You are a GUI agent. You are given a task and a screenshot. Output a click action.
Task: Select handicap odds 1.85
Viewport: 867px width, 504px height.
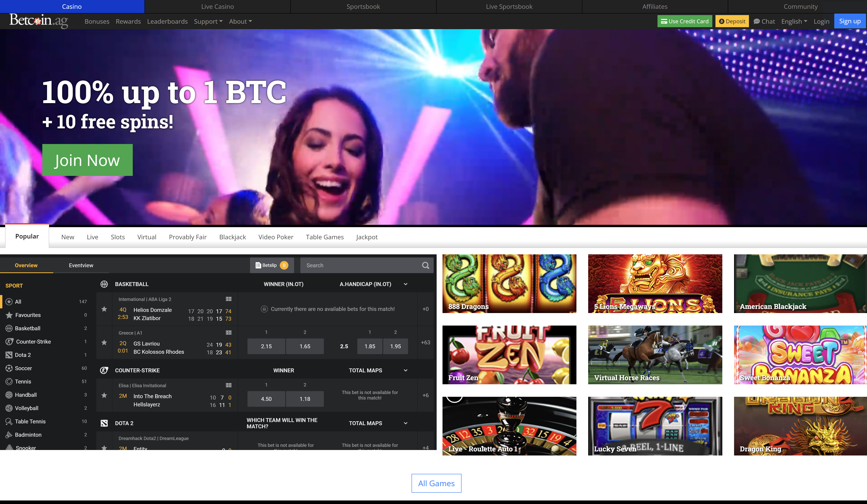370,346
